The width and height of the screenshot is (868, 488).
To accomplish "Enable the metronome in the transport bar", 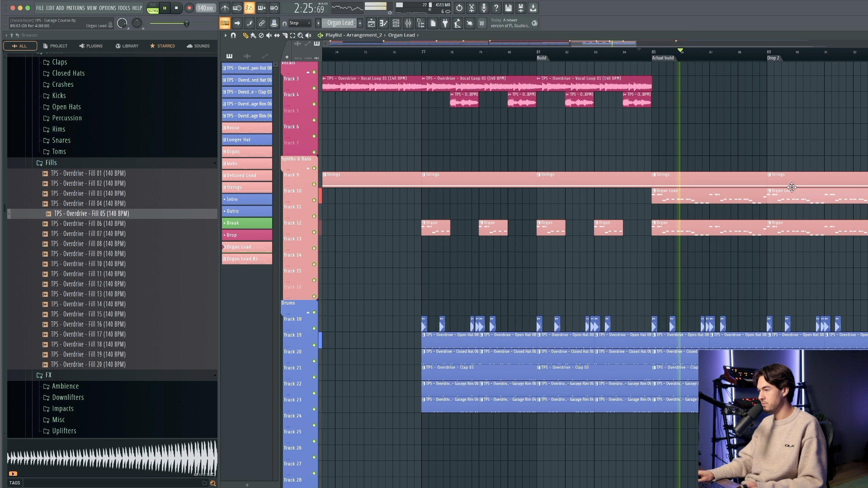I will click(x=225, y=8).
